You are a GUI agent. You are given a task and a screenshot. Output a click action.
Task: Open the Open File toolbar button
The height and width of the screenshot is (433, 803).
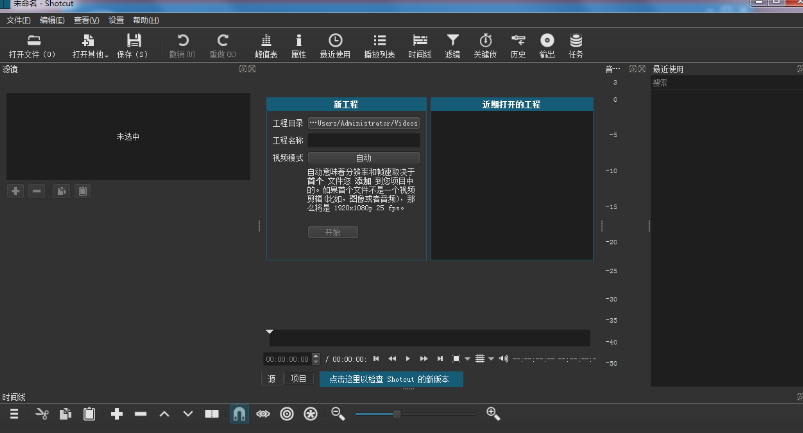(32, 46)
